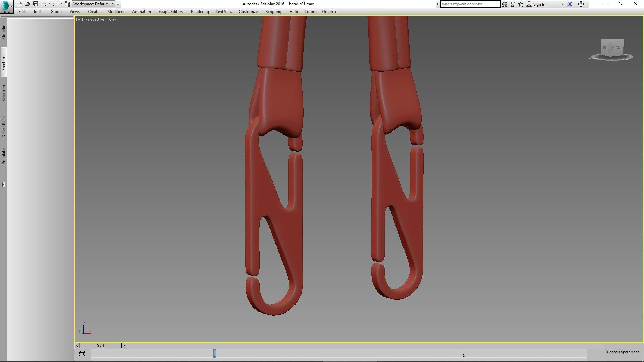Minimize the 3ds Max window

pyautogui.click(x=605, y=4)
